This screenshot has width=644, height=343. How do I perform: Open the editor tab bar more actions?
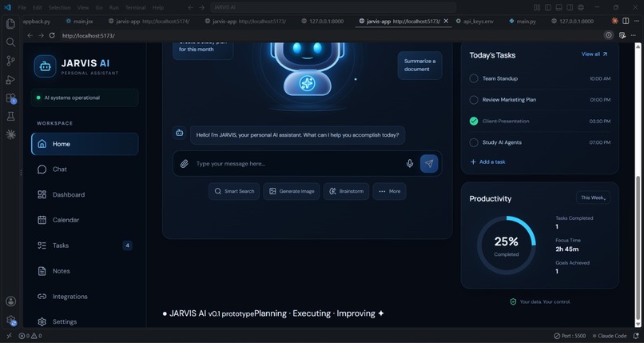click(x=636, y=21)
